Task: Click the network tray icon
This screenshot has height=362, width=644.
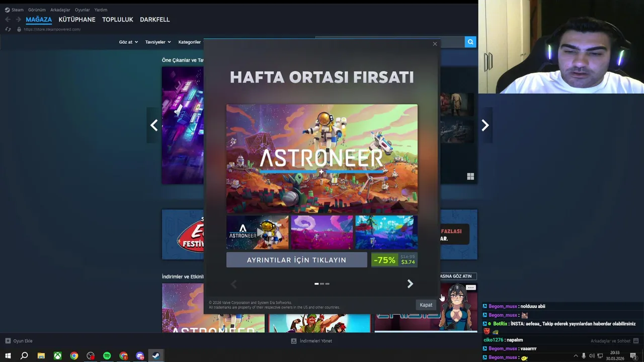Action: click(600, 356)
